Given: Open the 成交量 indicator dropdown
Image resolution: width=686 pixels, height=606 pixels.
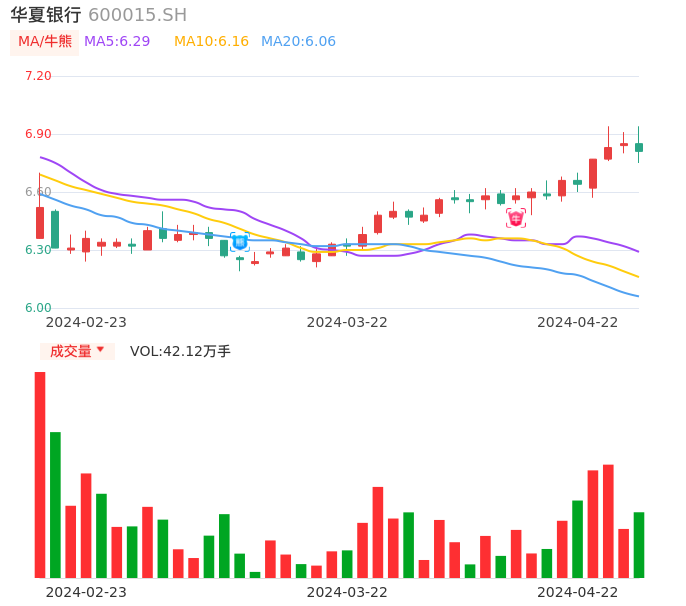Looking at the screenshot, I should pos(77,351).
